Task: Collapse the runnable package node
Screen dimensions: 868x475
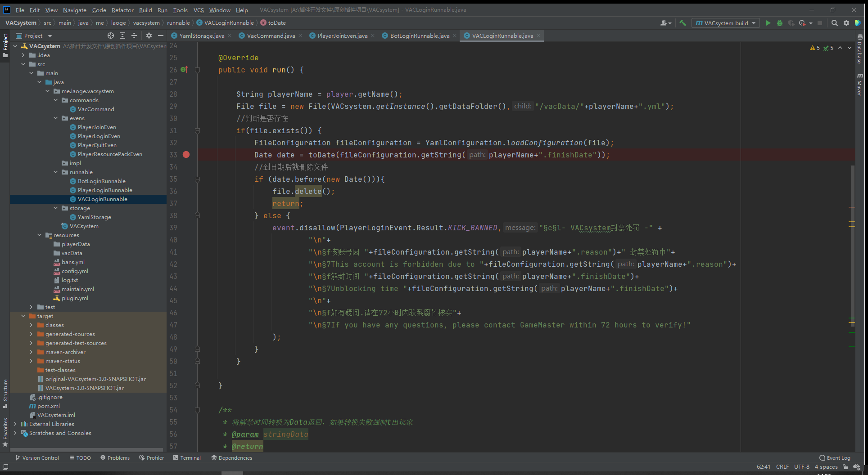Action: [x=56, y=172]
